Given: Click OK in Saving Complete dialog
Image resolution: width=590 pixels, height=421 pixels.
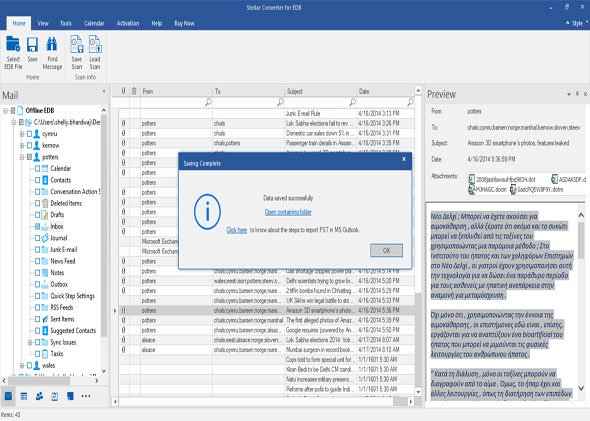Looking at the screenshot, I should click(386, 251).
